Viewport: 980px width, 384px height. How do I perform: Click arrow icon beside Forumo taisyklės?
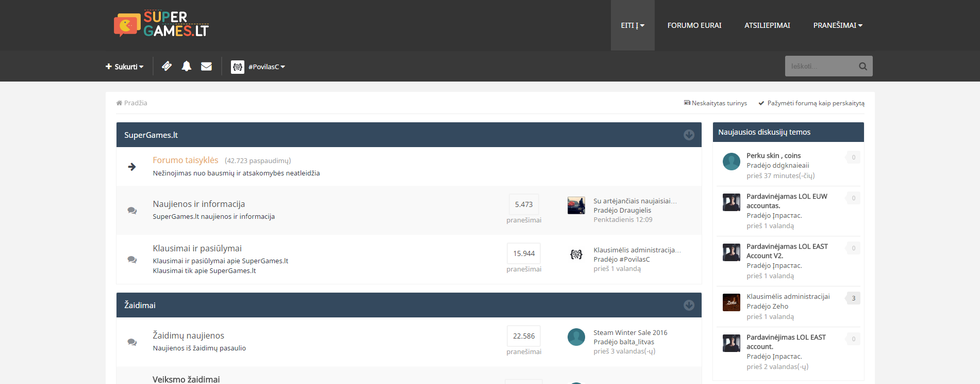tap(132, 167)
